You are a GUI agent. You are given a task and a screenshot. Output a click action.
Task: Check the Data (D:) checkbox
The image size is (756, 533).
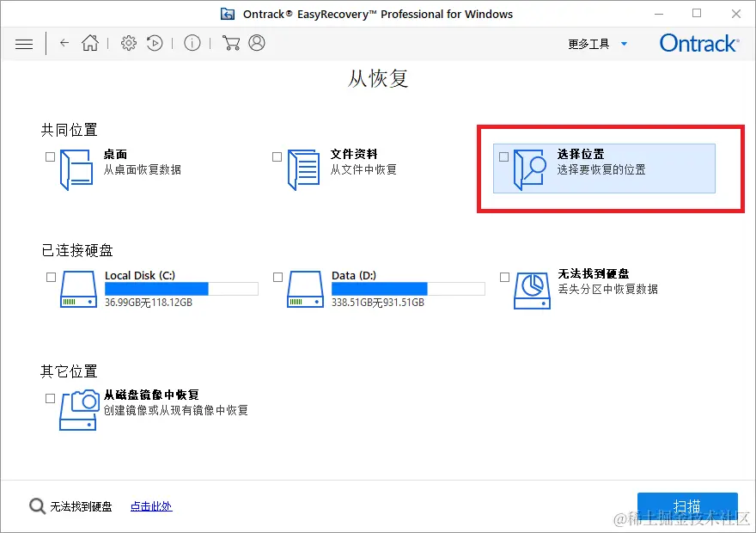tap(277, 278)
